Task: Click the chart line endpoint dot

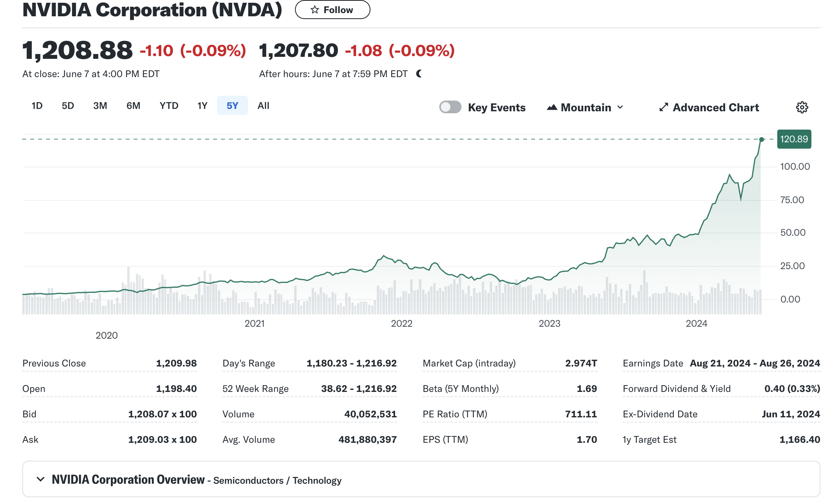Action: coord(762,140)
